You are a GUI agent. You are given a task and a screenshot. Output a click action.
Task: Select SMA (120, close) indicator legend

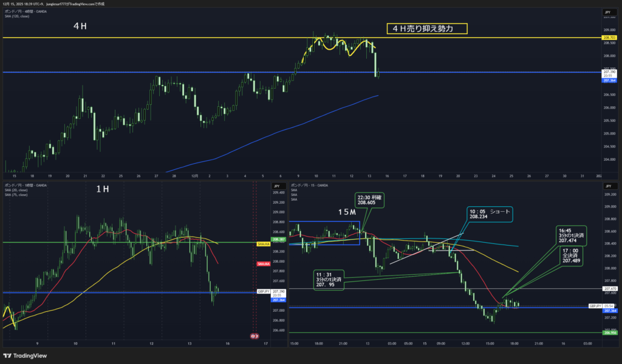pyautogui.click(x=16, y=16)
